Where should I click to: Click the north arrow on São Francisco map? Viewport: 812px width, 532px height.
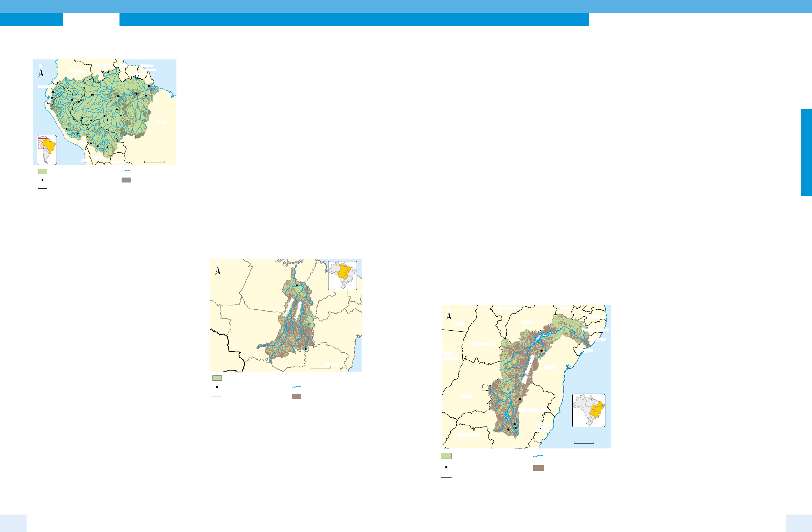click(449, 316)
